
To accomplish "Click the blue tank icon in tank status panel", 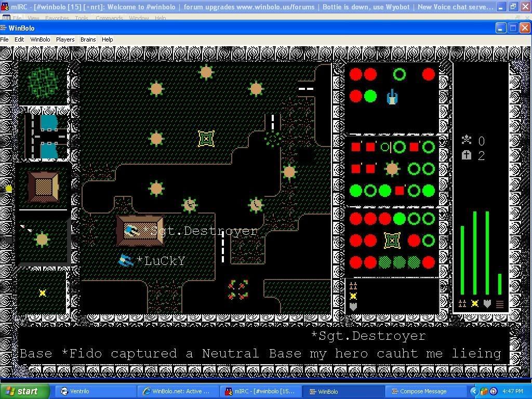I will 392,97.
